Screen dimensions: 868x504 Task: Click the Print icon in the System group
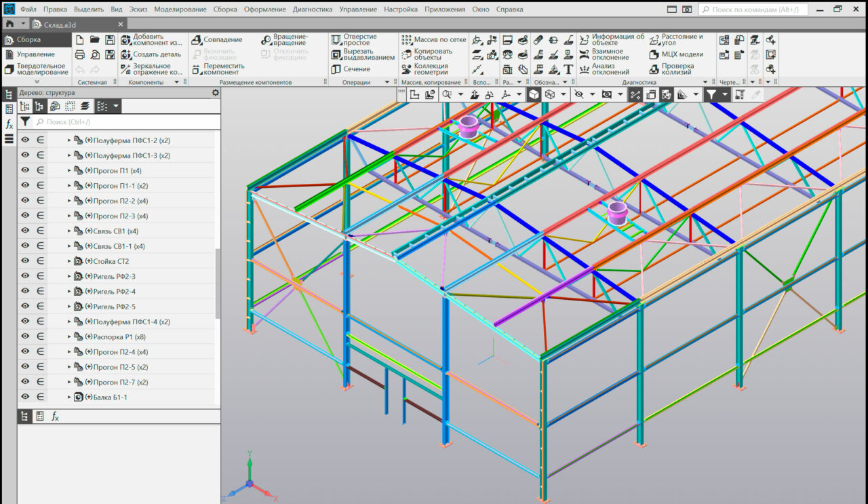point(79,55)
